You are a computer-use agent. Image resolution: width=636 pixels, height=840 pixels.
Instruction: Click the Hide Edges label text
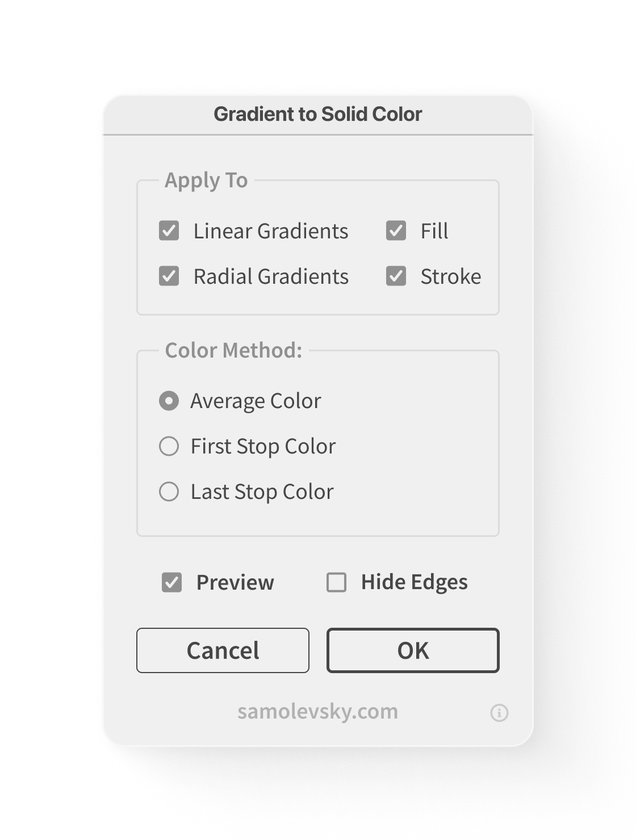tap(414, 582)
